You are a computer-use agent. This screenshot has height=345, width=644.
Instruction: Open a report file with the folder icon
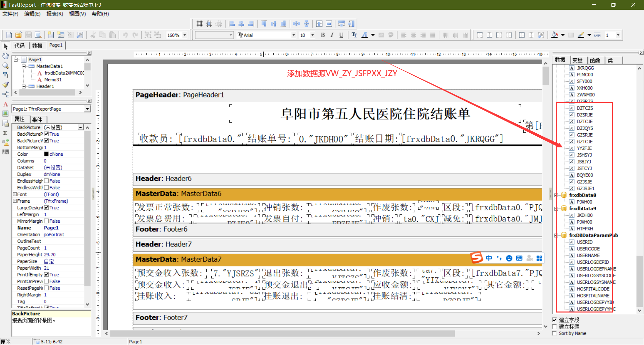tap(19, 35)
